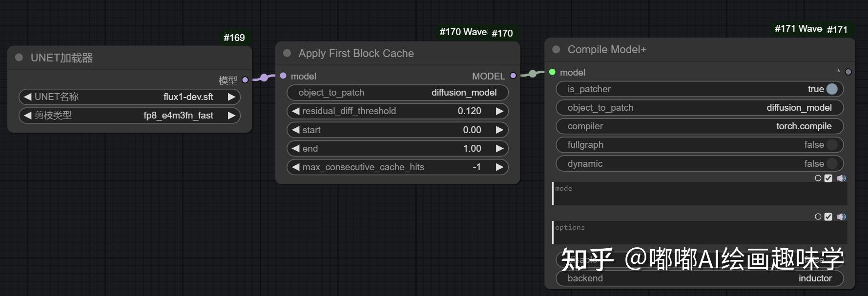Click the green model input dot on Compile Model+

click(552, 72)
